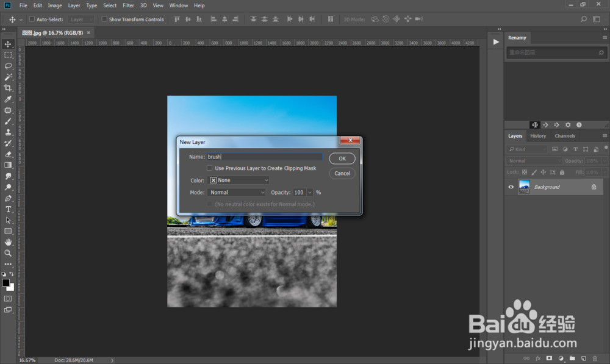This screenshot has height=364, width=610.
Task: Open the layer Kind filter dropdown
Action: point(527,149)
